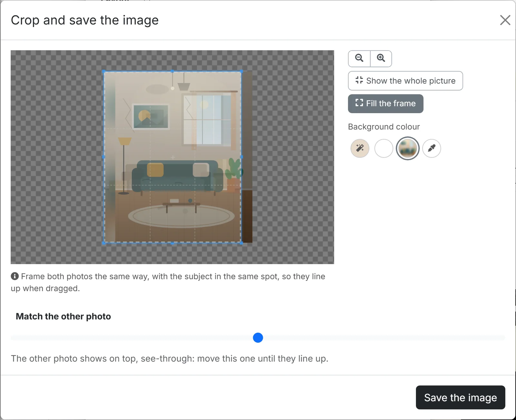
Task: Click Save the image button
Action: 460,397
